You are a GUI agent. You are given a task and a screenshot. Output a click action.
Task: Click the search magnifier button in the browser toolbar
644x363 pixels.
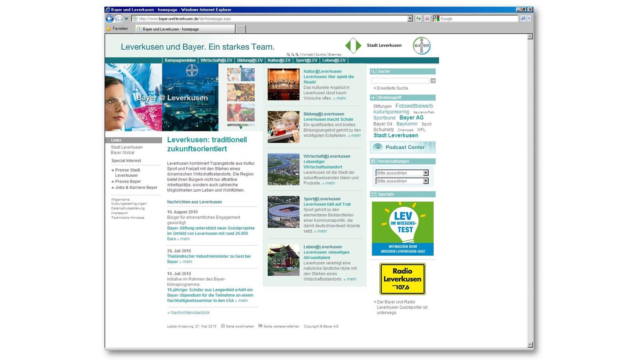point(523,19)
